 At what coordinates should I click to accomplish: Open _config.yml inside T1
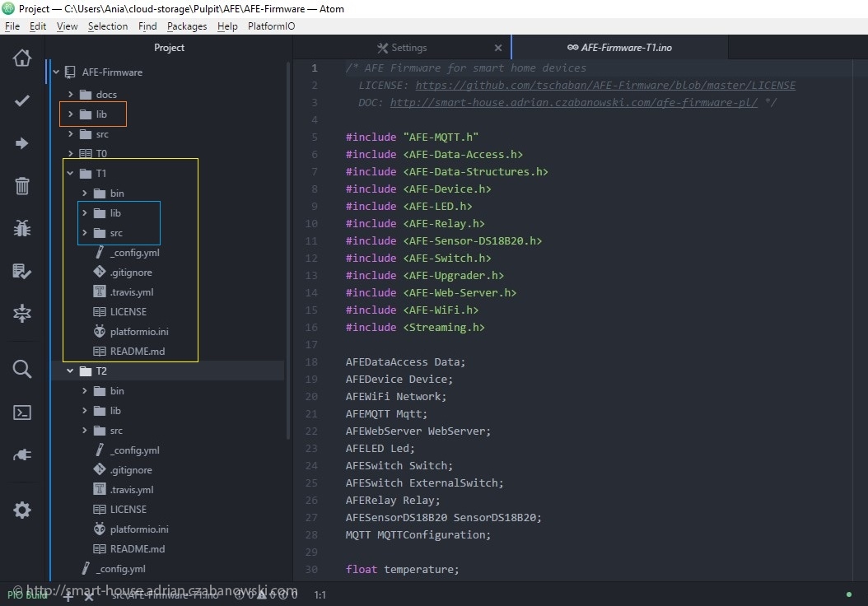(x=134, y=252)
